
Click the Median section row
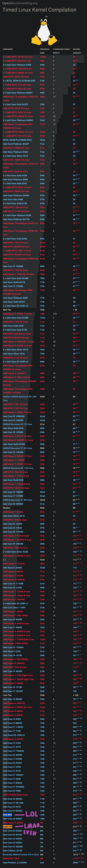[43, 508]
